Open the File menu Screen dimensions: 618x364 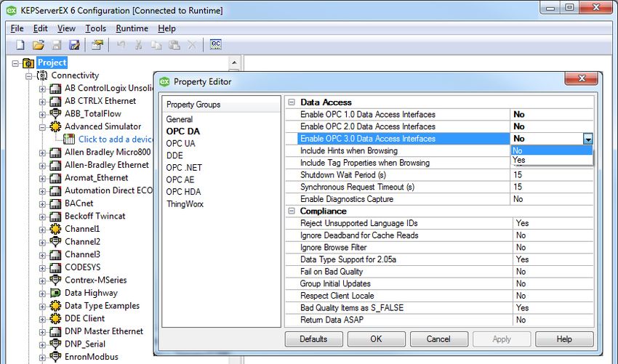tap(17, 28)
